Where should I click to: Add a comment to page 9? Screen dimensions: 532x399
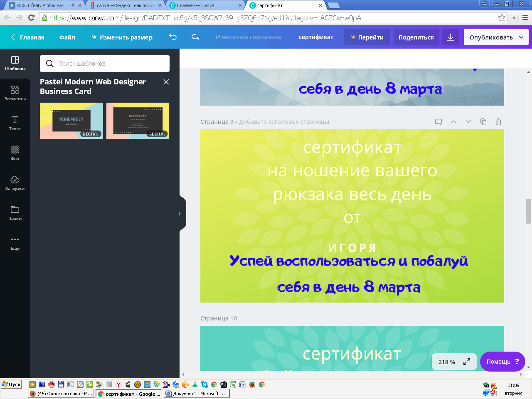point(438,122)
